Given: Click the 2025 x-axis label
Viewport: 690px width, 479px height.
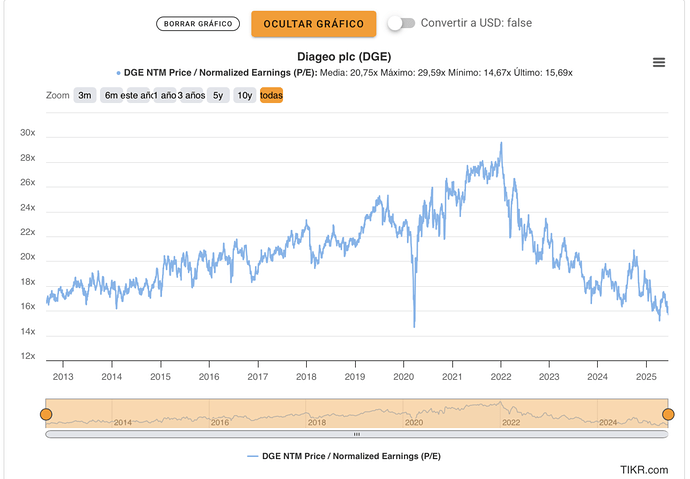Looking at the screenshot, I should click(x=646, y=377).
